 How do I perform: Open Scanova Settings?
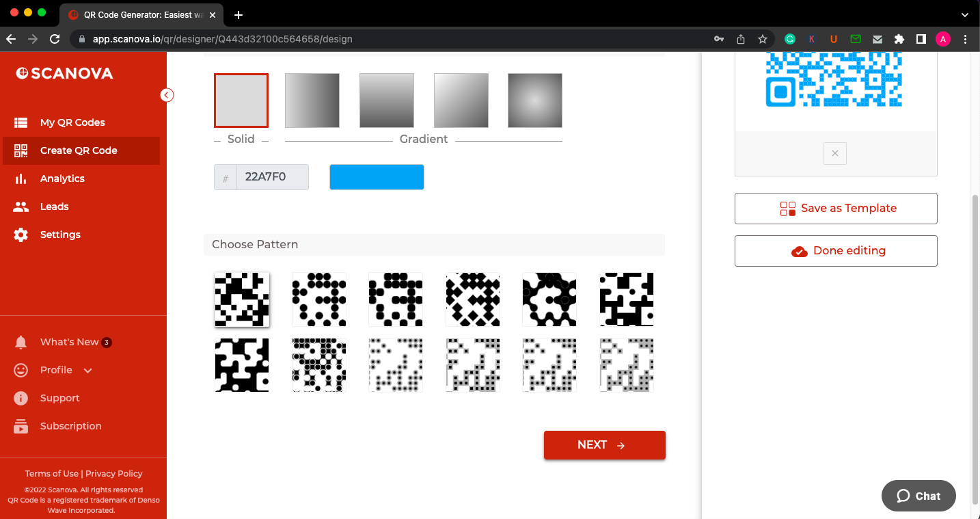(60, 235)
